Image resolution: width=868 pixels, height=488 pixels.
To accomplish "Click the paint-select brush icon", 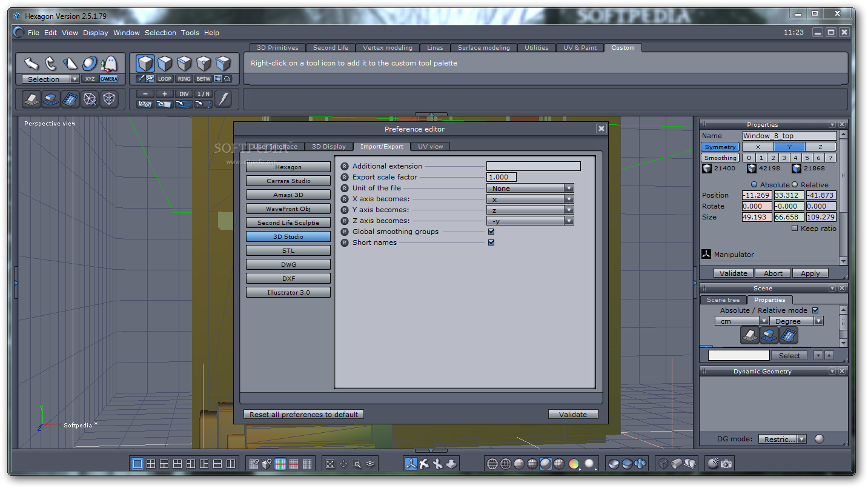I will pos(141,79).
